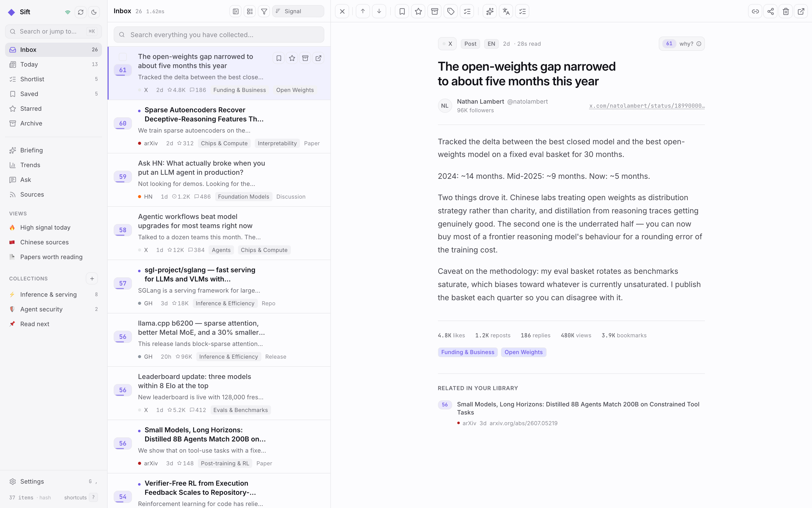Click the Sift logo in the sidebar
812x508 pixels.
12,12
